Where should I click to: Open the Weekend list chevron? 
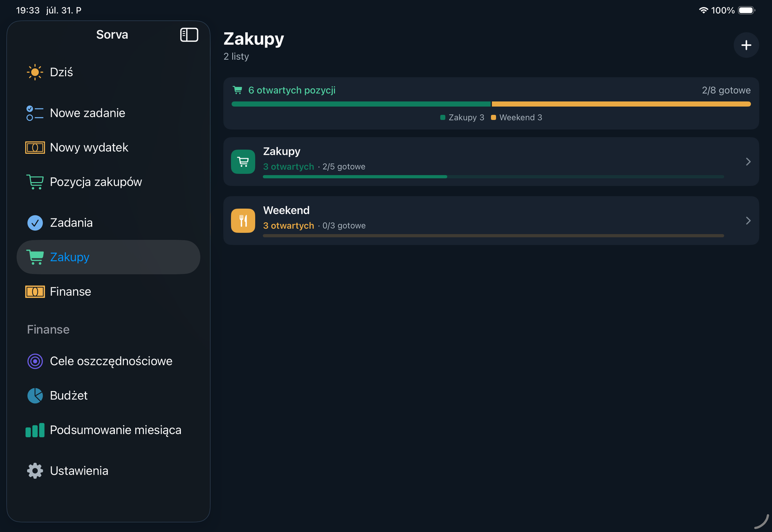(x=748, y=221)
